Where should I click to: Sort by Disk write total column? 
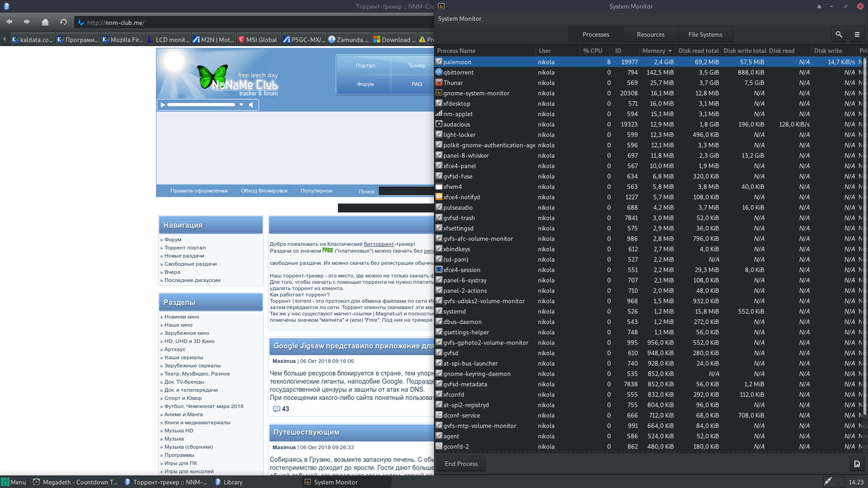point(745,51)
